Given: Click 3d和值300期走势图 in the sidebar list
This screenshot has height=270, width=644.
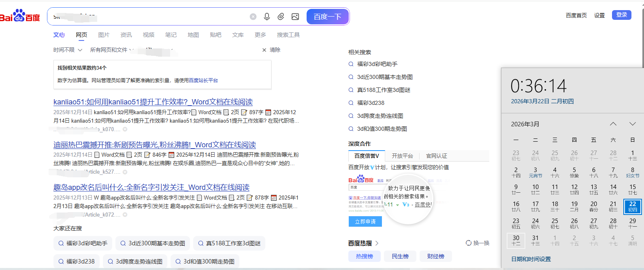Looking at the screenshot, I should tap(382, 129).
